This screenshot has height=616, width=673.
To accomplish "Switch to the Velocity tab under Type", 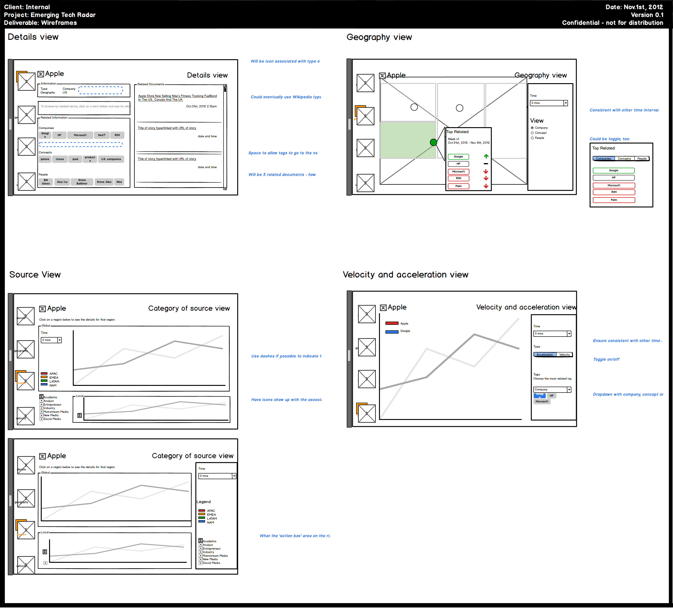I will 564,355.
